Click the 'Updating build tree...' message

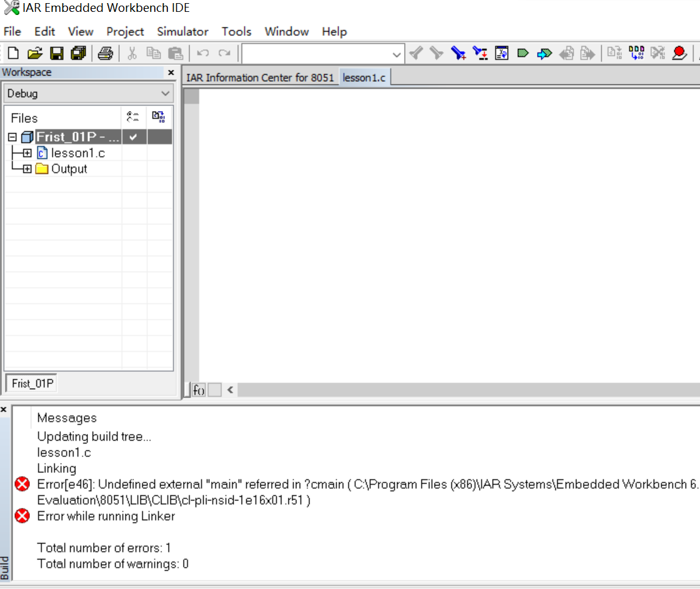coord(94,436)
